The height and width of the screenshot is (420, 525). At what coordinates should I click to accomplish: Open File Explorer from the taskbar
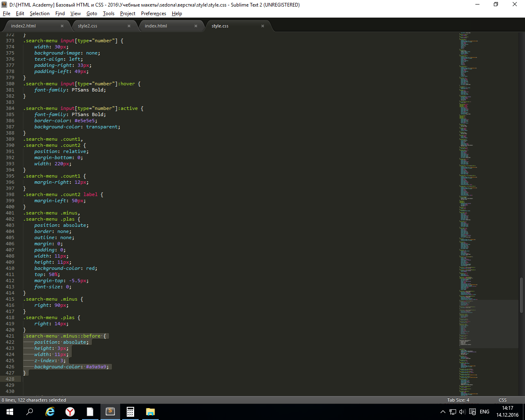point(150,412)
